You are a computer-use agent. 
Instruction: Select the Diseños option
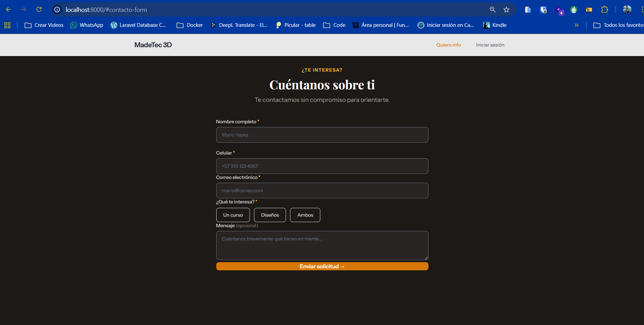[x=270, y=215]
